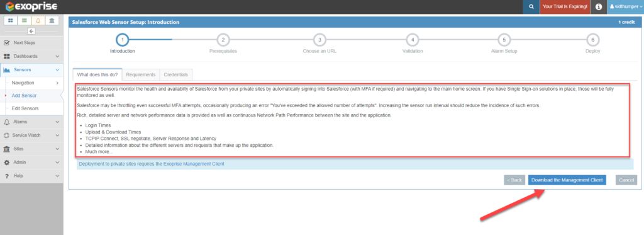Image resolution: width=644 pixels, height=235 pixels.
Task: Click the Login Times bullet
Action: (97, 125)
